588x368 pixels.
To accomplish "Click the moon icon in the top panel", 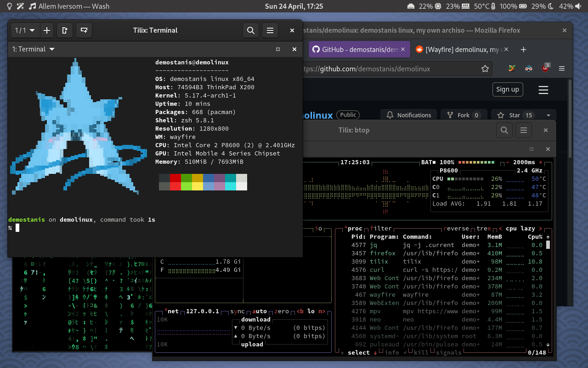I will (x=551, y=6).
